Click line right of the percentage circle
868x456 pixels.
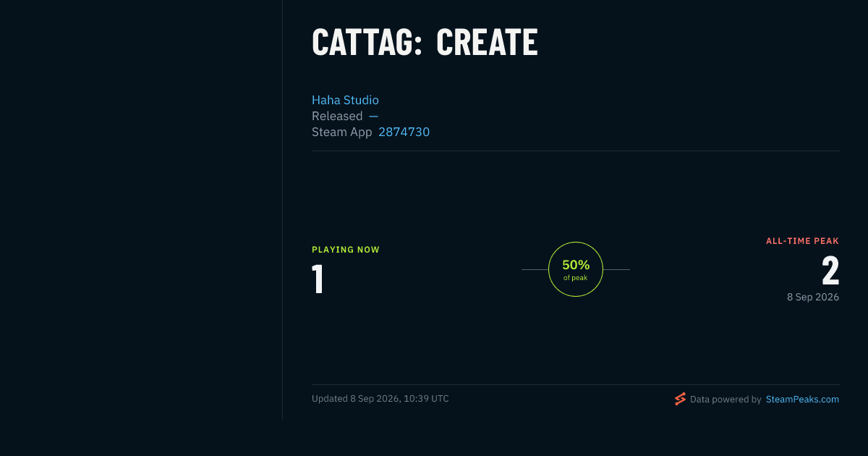point(616,269)
